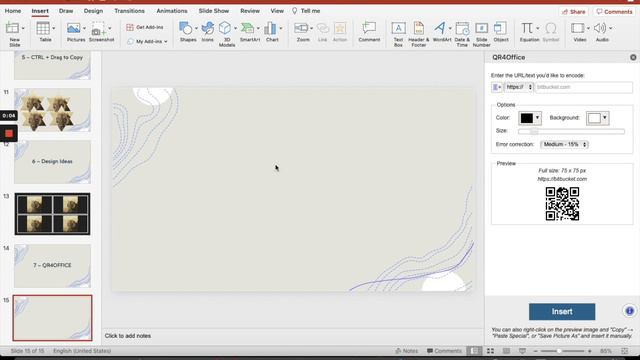Click the Audio icon

coord(600,28)
